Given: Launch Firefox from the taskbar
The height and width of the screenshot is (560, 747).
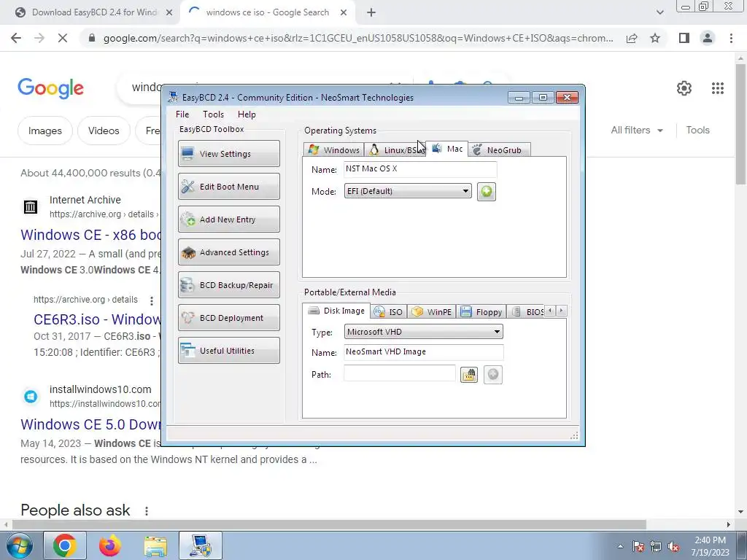Looking at the screenshot, I should click(x=110, y=545).
